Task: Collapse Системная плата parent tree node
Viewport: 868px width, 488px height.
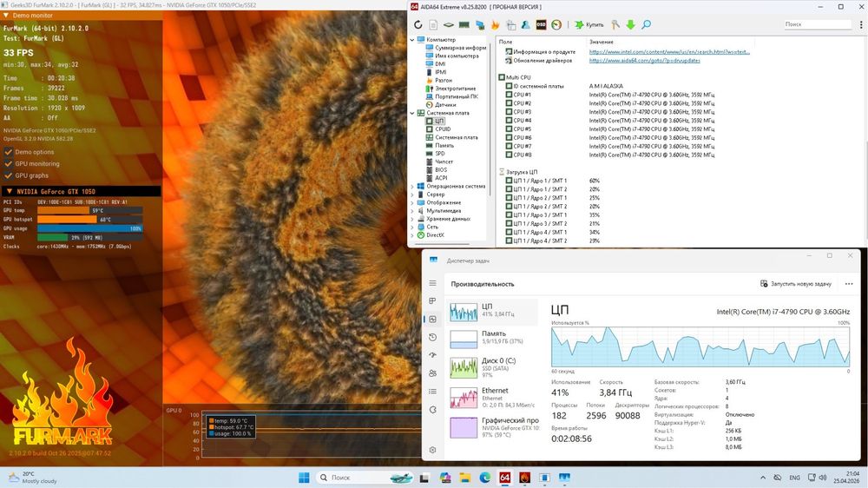Action: point(411,113)
